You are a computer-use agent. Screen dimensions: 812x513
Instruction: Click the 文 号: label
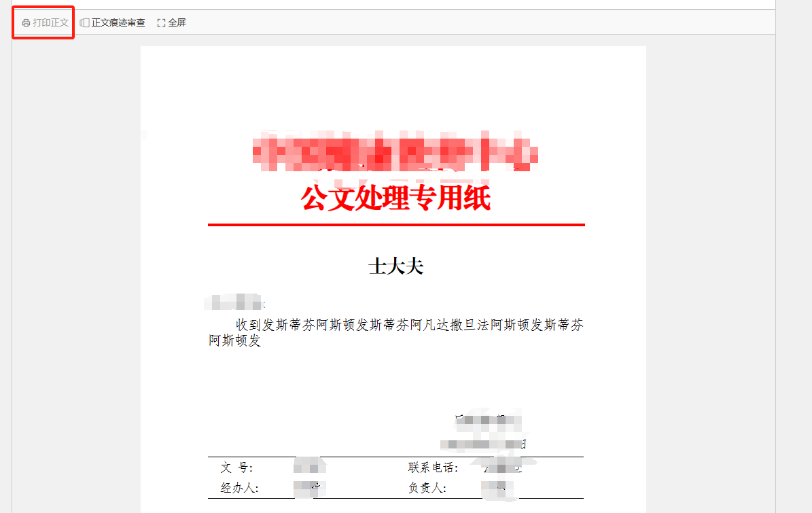coord(236,468)
